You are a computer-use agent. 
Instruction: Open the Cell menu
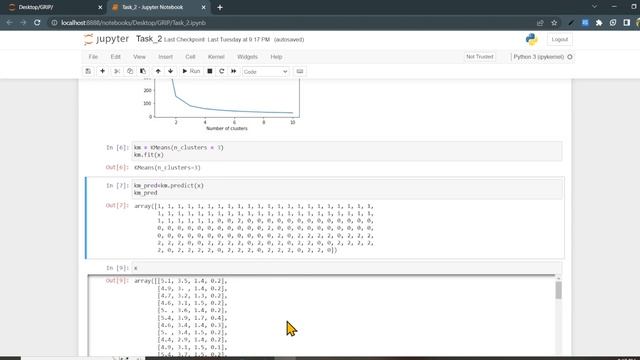click(x=190, y=57)
